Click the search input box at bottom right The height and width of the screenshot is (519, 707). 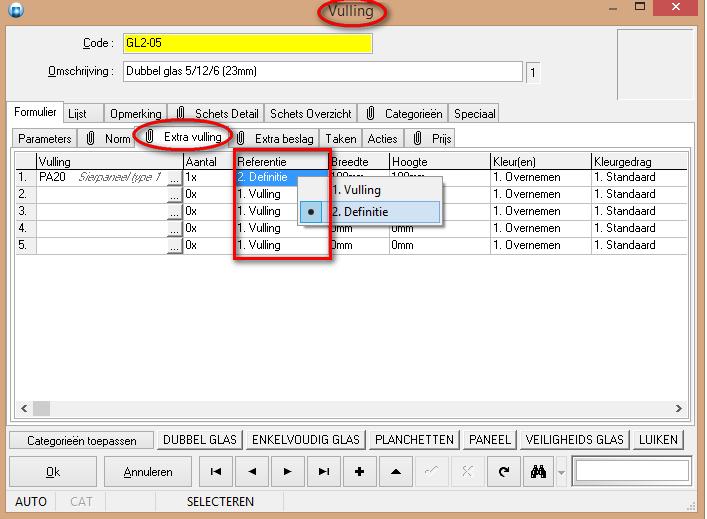[x=632, y=471]
